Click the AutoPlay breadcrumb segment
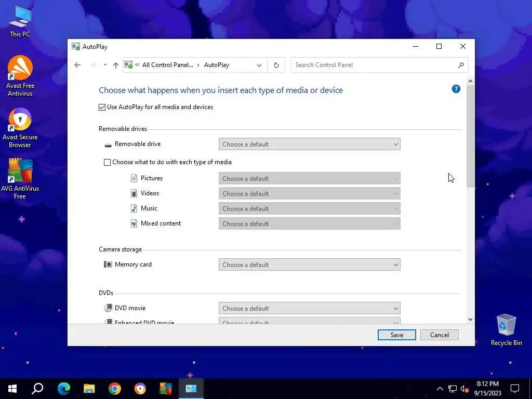532x399 pixels. (x=217, y=65)
